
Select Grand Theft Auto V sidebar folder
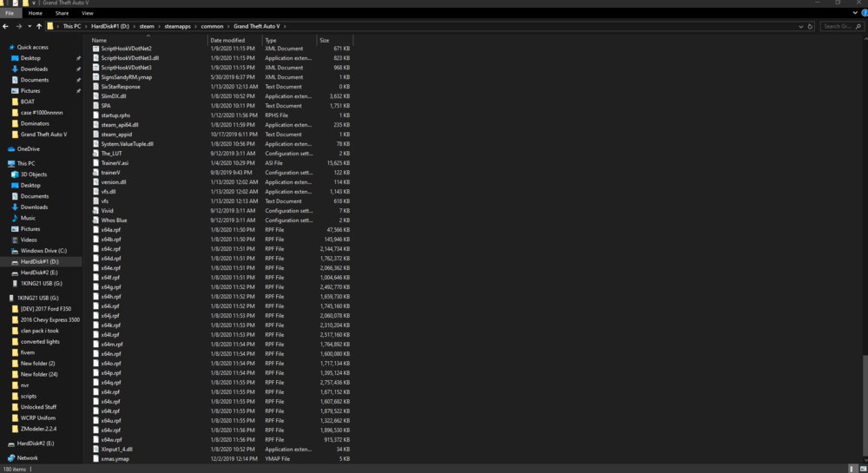(x=43, y=135)
